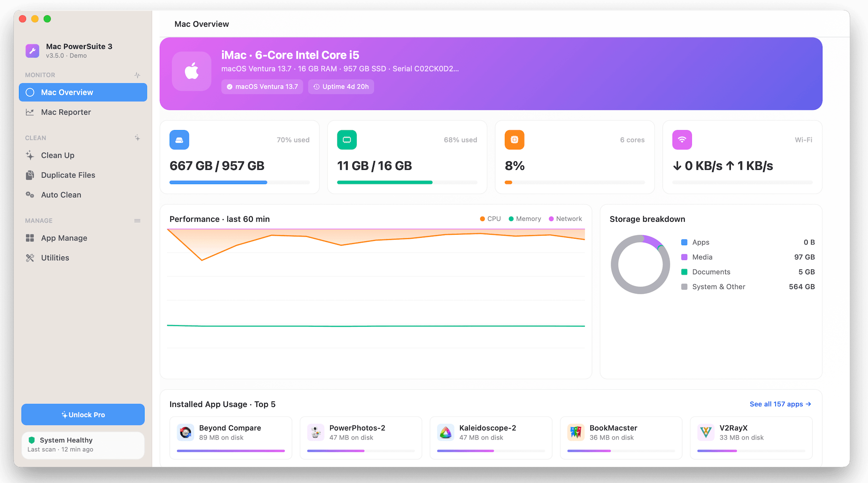This screenshot has height=483, width=868.
Task: Click the Unlock Pro button
Action: (83, 414)
